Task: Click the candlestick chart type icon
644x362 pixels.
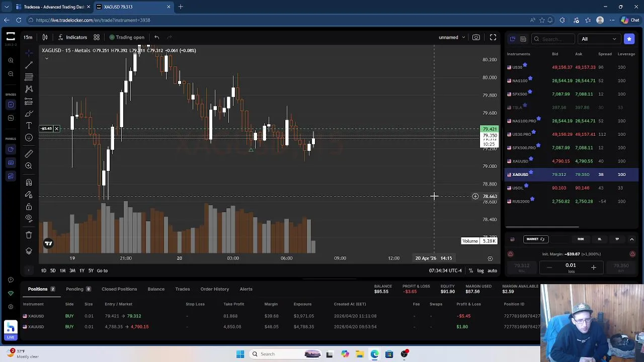Action: point(45,37)
